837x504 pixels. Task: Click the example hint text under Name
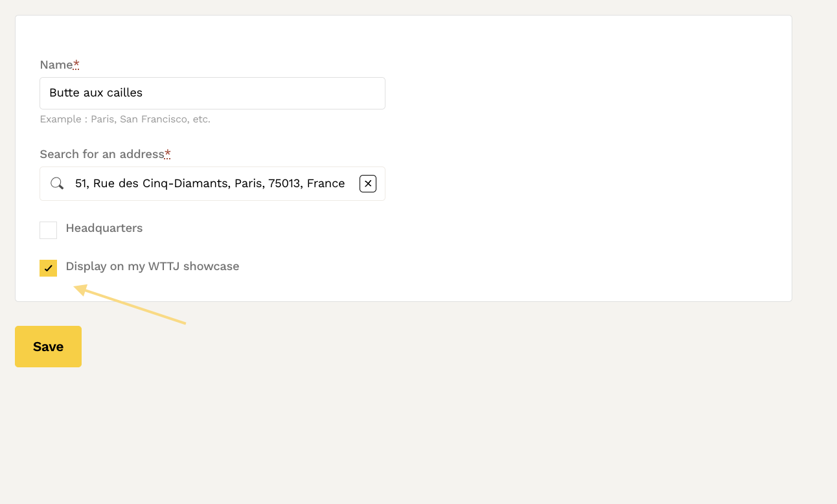pos(125,119)
